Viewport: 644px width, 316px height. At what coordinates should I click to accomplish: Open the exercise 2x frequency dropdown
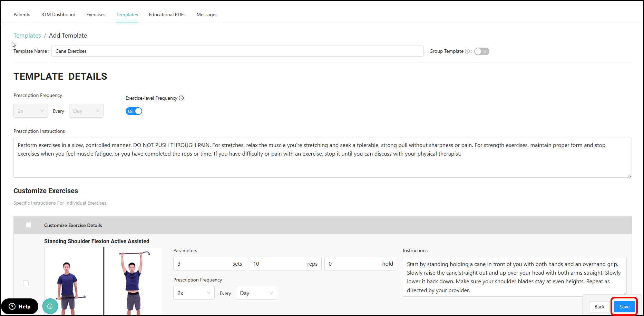[x=194, y=293]
